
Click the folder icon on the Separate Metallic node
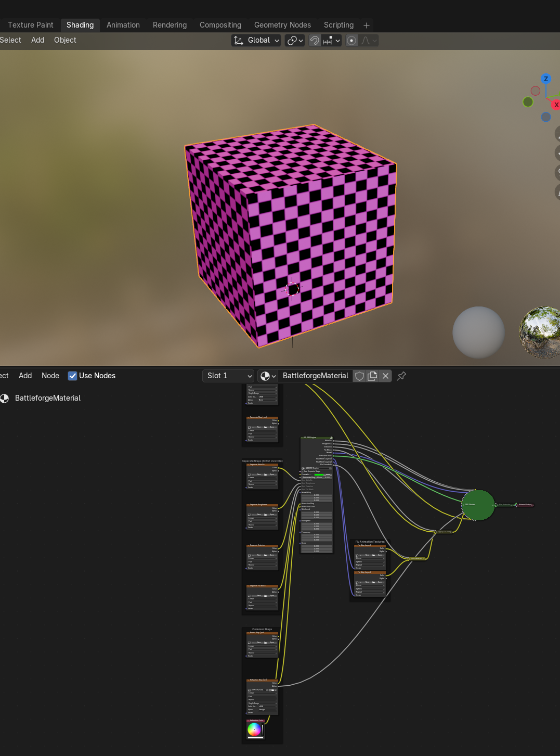point(265,475)
